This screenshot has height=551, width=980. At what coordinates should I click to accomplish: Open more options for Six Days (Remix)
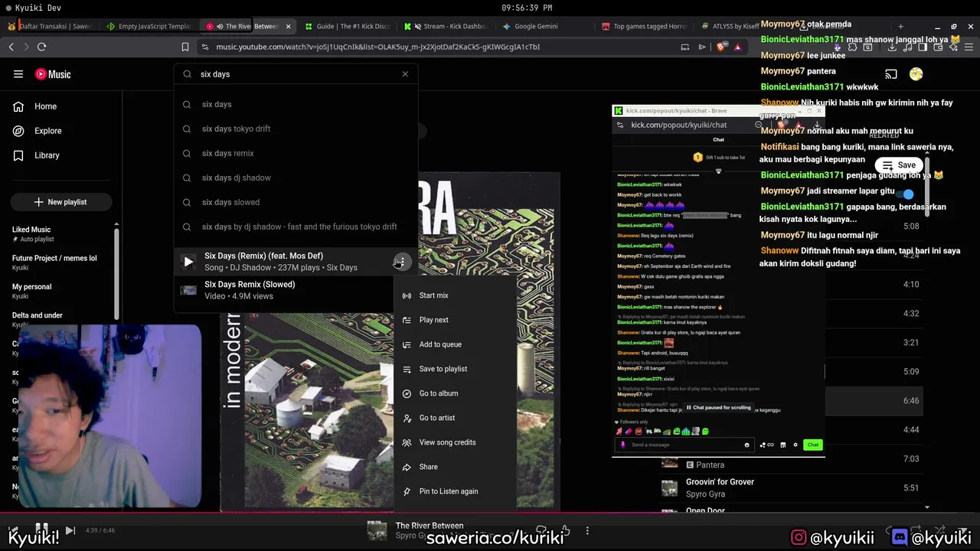click(400, 262)
